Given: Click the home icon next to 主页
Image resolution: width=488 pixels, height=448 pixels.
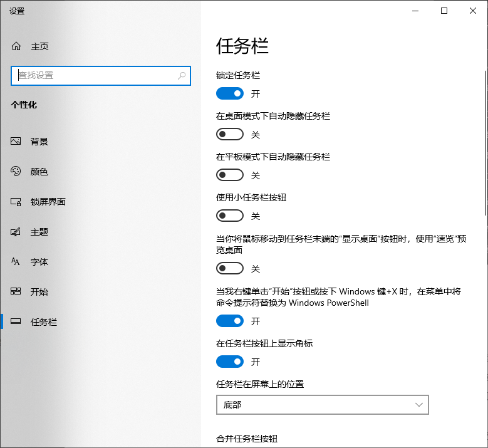Looking at the screenshot, I should point(16,46).
